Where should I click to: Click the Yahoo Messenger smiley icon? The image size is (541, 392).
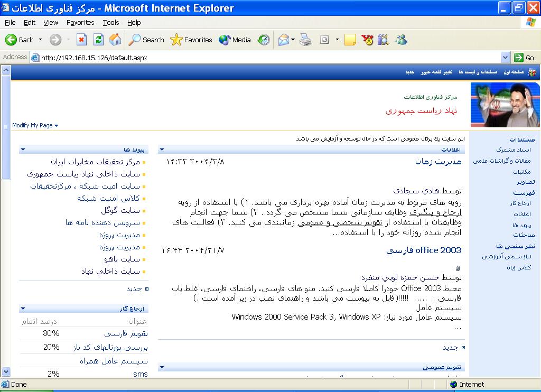tap(367, 40)
